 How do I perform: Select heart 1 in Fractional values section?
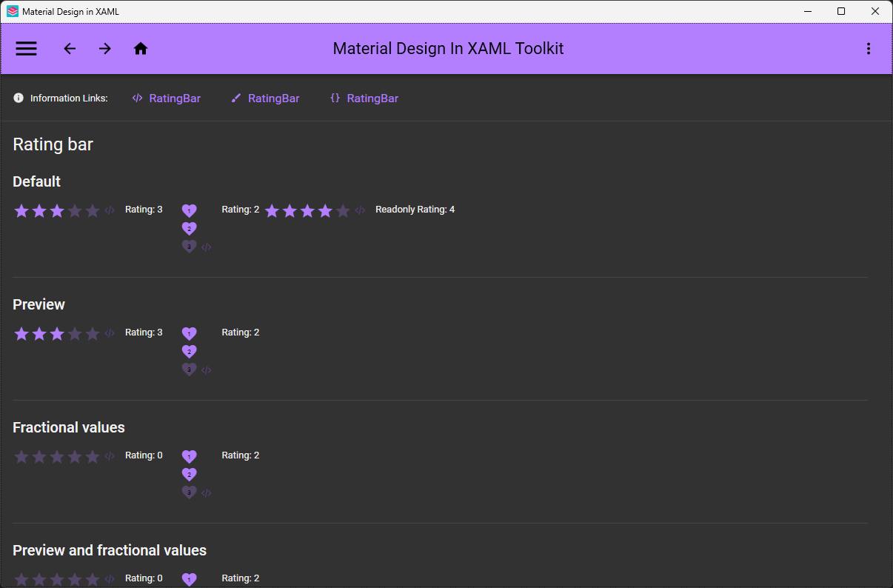(190, 457)
